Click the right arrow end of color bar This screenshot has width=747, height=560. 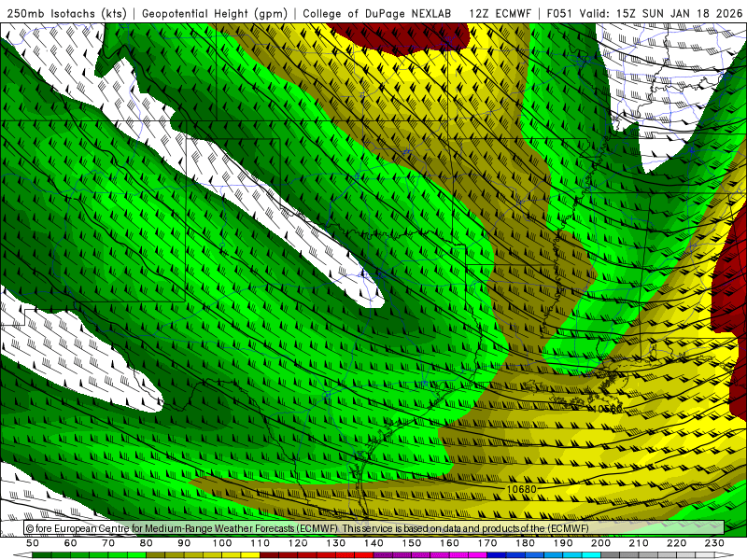click(x=725, y=555)
